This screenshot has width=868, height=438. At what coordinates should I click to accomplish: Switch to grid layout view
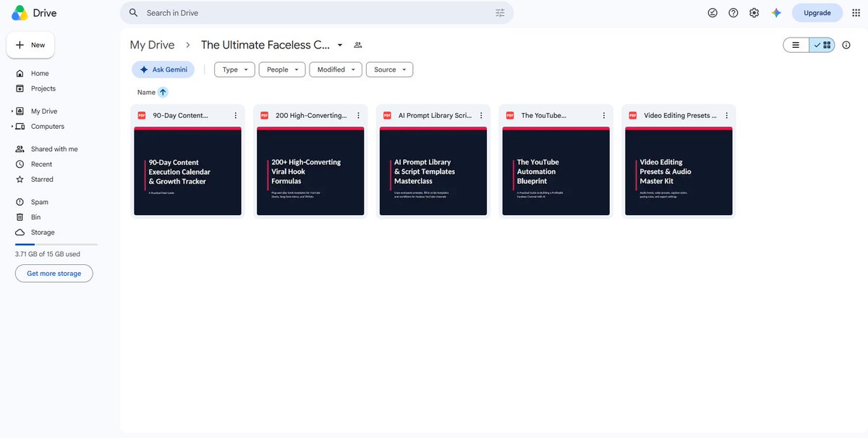[x=822, y=45]
